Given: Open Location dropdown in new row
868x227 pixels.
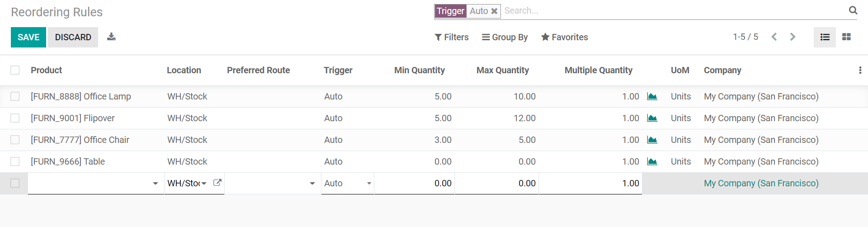Looking at the screenshot, I should tap(204, 184).
